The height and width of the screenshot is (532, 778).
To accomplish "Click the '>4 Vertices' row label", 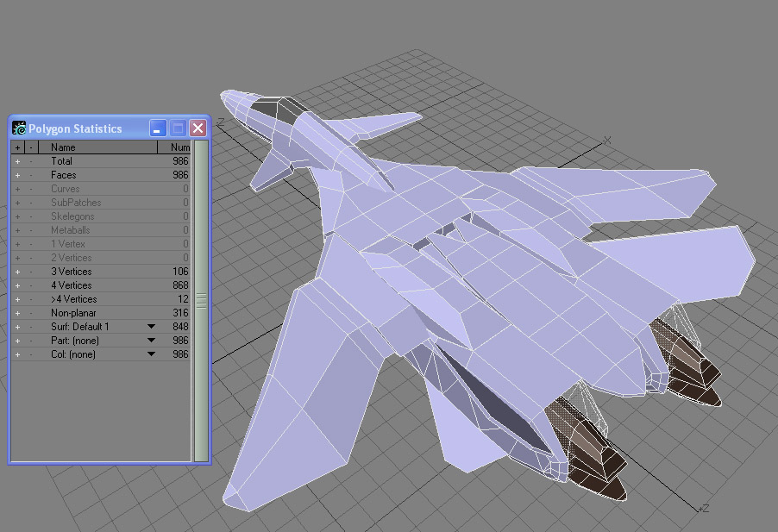I will [x=74, y=299].
